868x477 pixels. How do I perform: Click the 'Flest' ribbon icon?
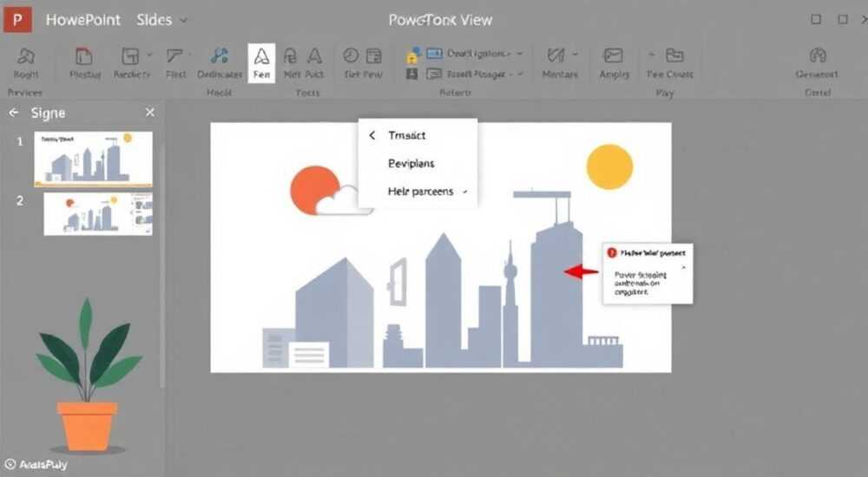[174, 56]
